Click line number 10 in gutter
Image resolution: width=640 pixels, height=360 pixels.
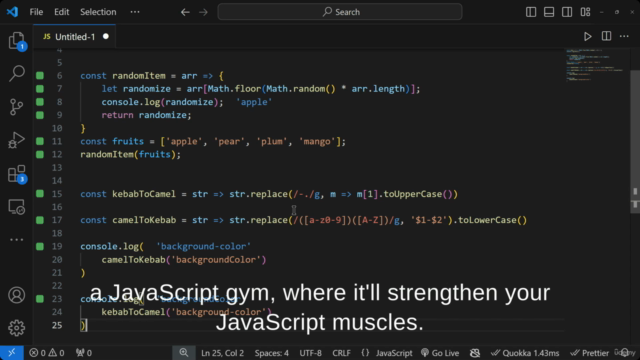(x=57, y=128)
